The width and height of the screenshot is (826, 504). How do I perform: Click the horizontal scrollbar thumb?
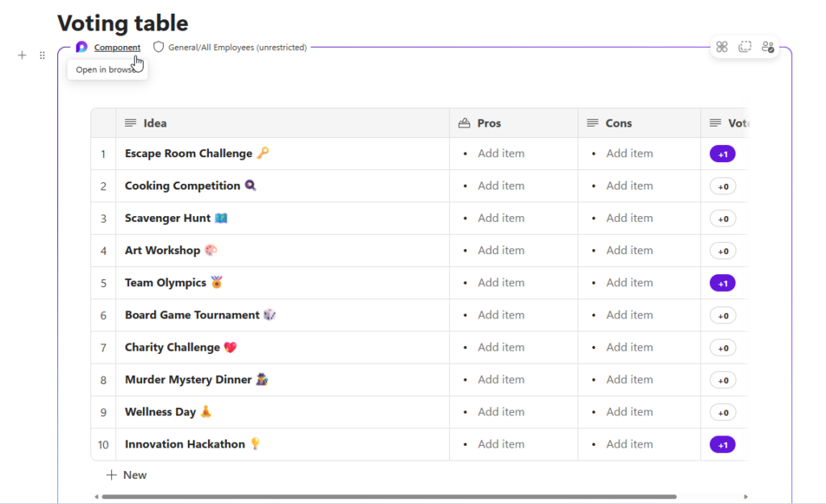389,497
